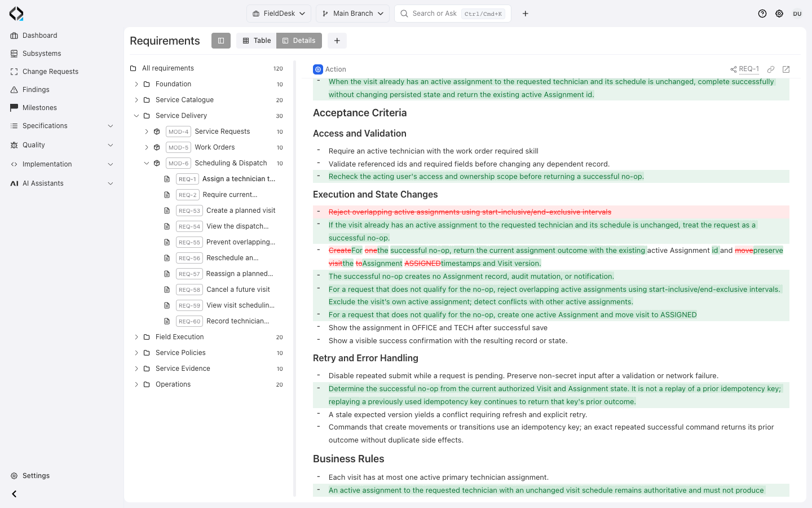The width and height of the screenshot is (812, 508).
Task: Click the Business Rules heading
Action: pos(348,459)
